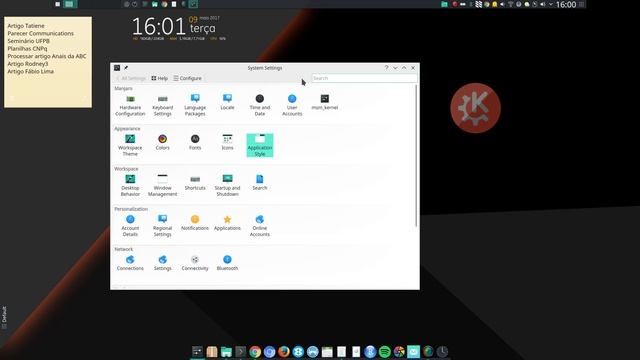Open Fonts settings

click(x=195, y=142)
